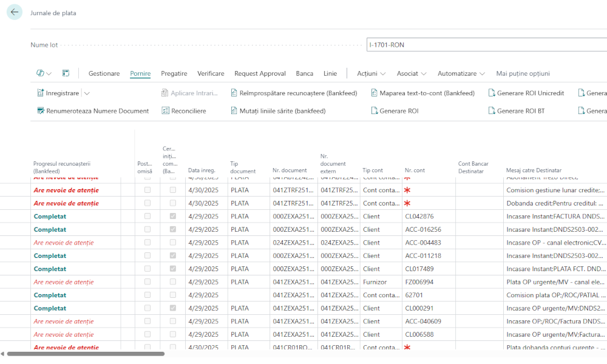Expand the Inregistrare dropdown arrow
This screenshot has height=364, width=607.
(x=87, y=93)
